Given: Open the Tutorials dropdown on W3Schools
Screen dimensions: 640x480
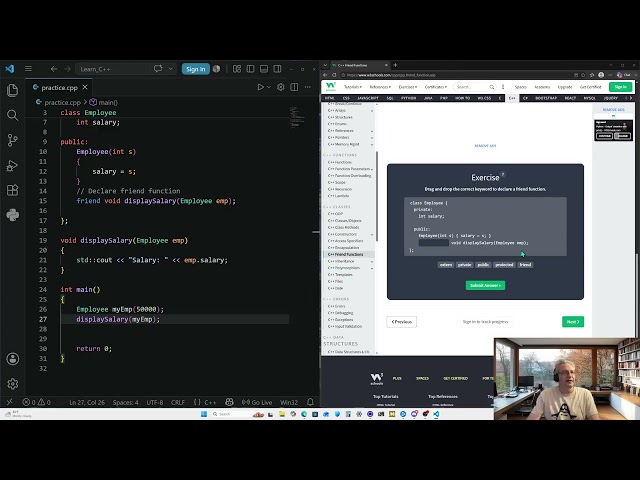Looking at the screenshot, I should (x=353, y=87).
